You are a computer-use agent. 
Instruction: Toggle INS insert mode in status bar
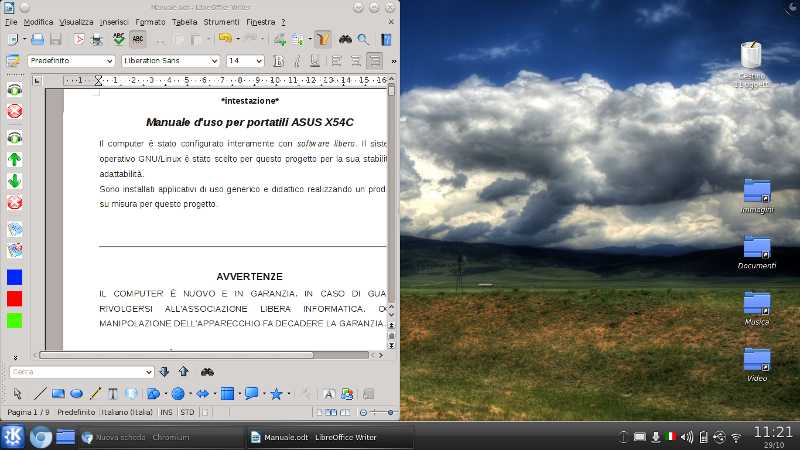tap(166, 412)
